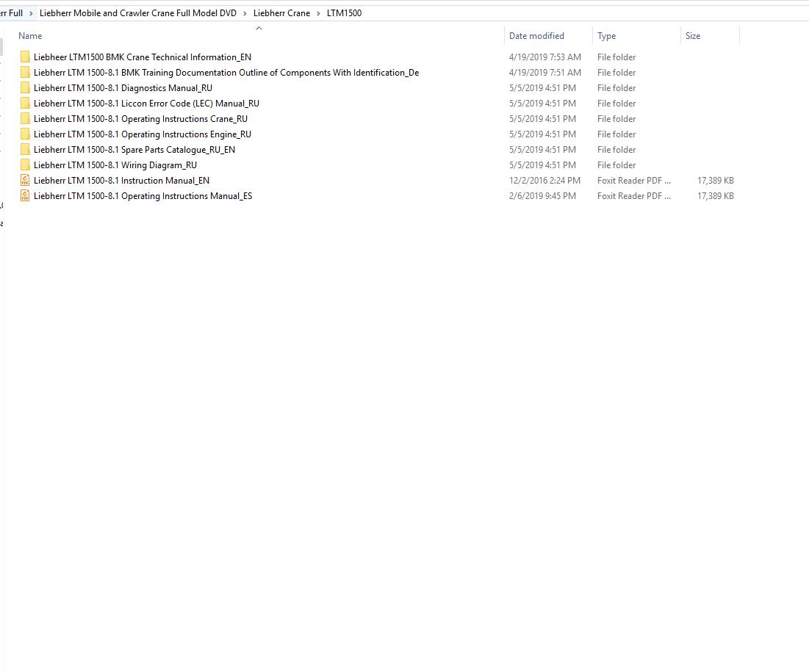Screen dimensions: 809x672
Task: Select 'Operating Instructions Manual_ES' PDF file name
Action: 143,197
